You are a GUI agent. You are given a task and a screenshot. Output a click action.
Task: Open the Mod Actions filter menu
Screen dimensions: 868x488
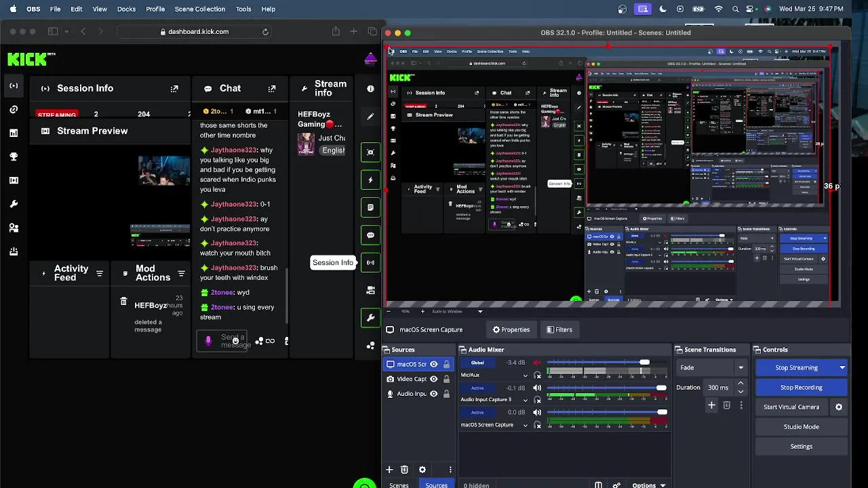(181, 273)
